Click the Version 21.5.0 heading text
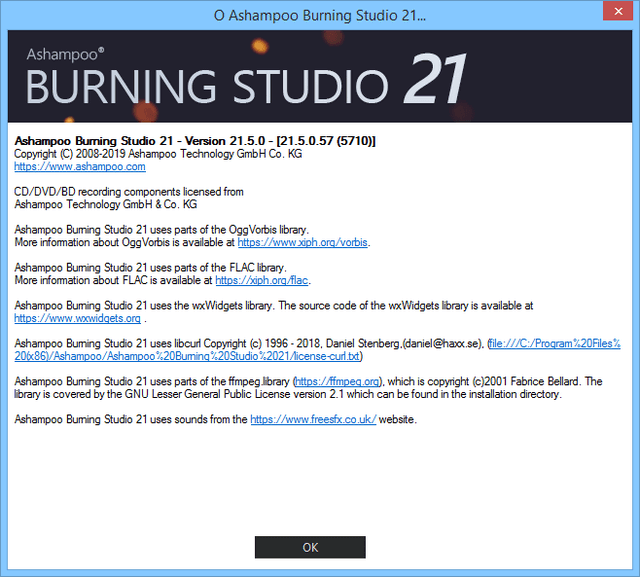640x577 pixels. [x=195, y=141]
